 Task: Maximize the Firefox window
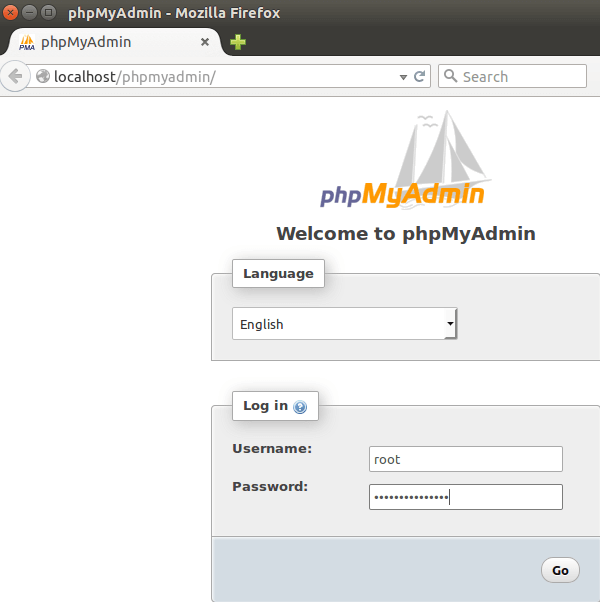click(x=48, y=13)
